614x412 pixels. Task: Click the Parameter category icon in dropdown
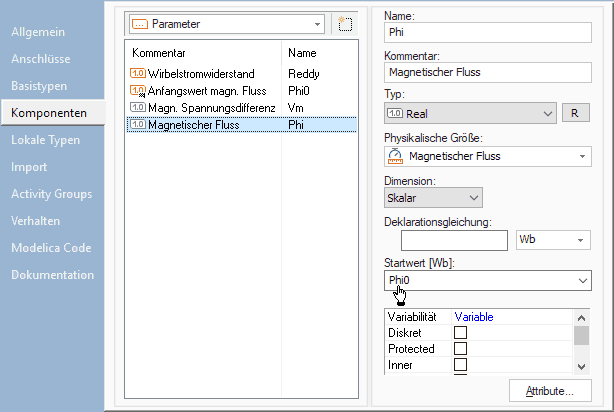tap(140, 24)
